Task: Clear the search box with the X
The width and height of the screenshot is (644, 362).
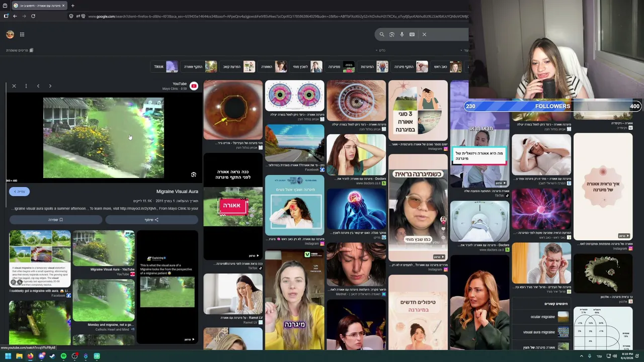Action: coord(424,34)
